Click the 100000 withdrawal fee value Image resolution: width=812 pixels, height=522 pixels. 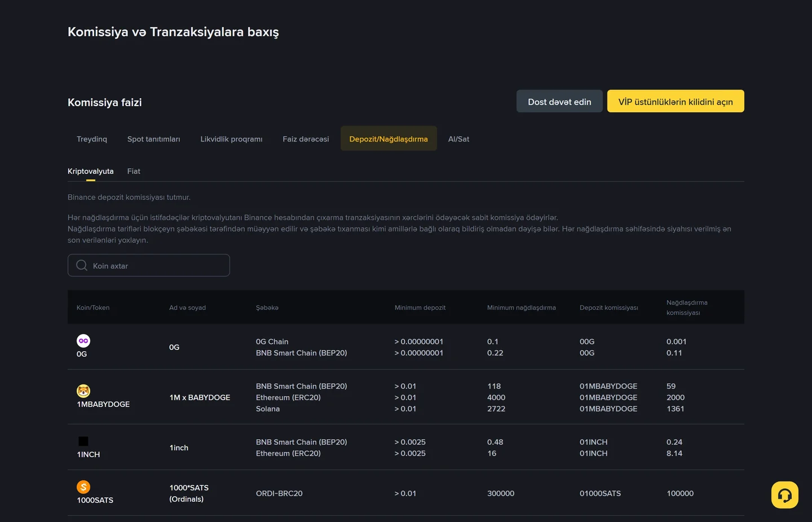coord(680,493)
